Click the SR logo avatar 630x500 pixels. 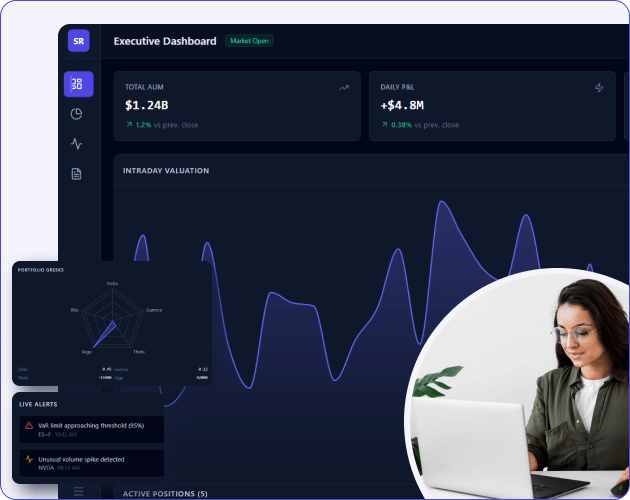[x=78, y=41]
